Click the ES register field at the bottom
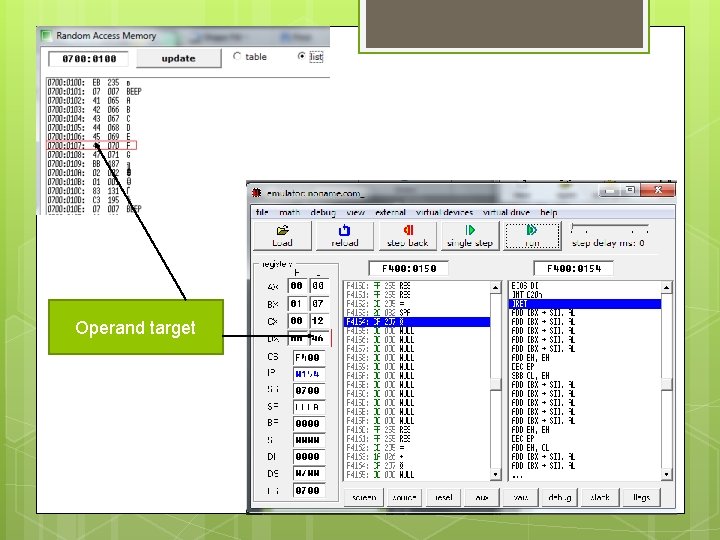 coord(309,490)
